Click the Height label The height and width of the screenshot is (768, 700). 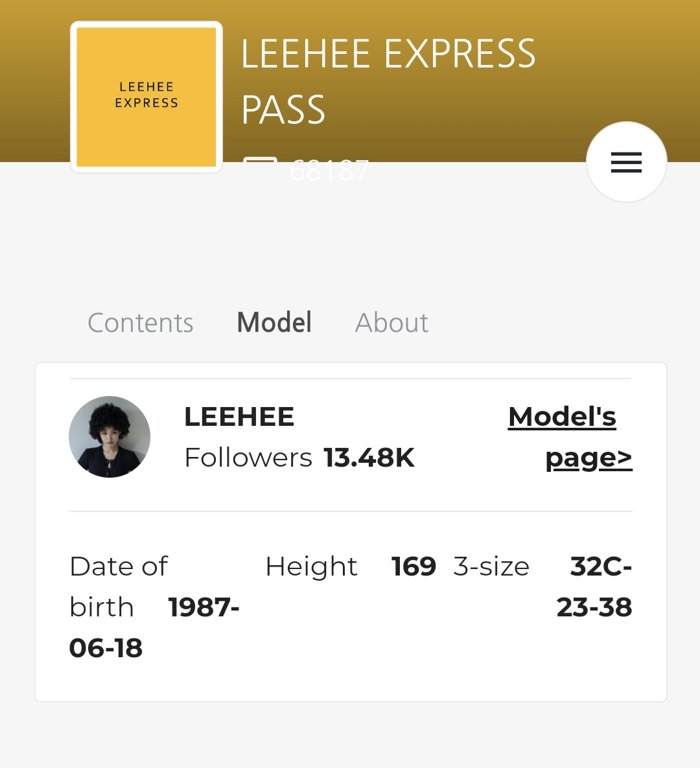coord(311,566)
